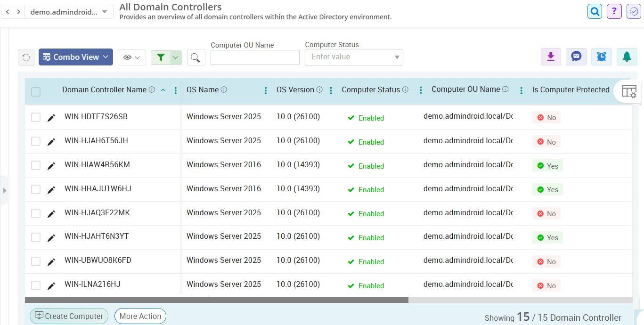Check the row checkbox for WIN-ILNA216HJ
The image size is (644, 325).
[x=36, y=285]
